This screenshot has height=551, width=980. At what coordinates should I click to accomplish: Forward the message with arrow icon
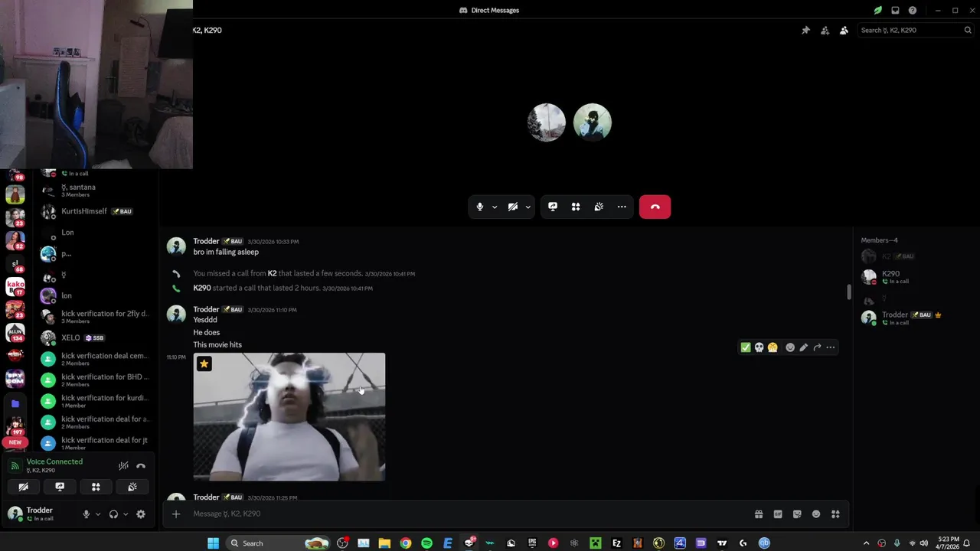click(x=817, y=347)
